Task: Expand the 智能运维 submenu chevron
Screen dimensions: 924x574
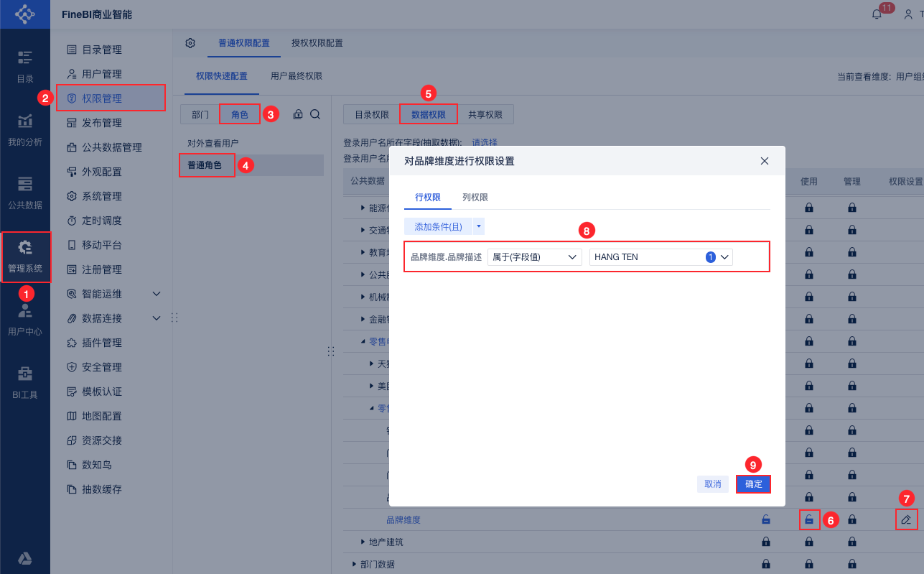Action: pos(157,294)
